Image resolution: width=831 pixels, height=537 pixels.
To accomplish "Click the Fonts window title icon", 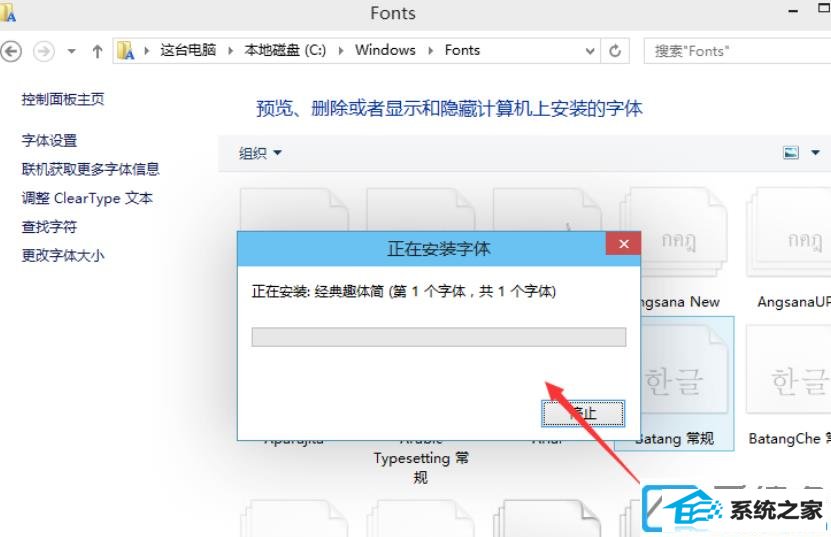I will tap(8, 13).
